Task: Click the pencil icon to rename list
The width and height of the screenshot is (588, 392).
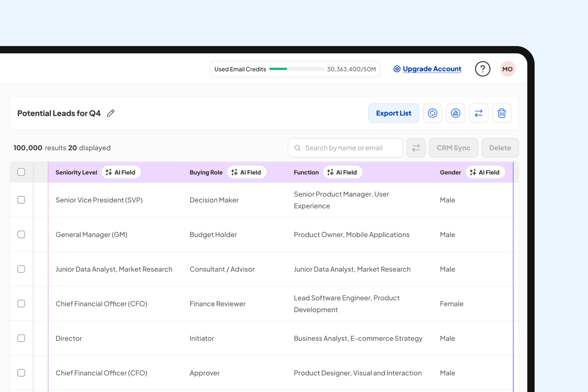Action: tap(111, 113)
